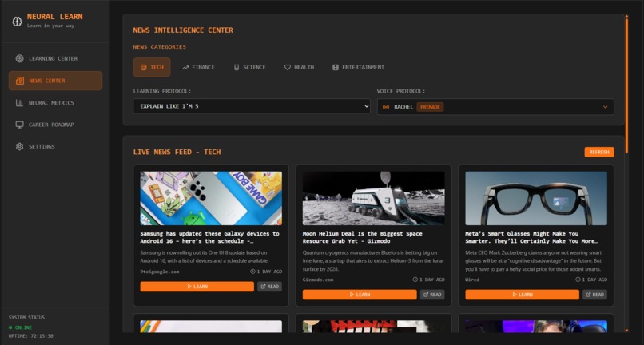Open the Samsung Galaxy article thumbnail

click(x=211, y=198)
